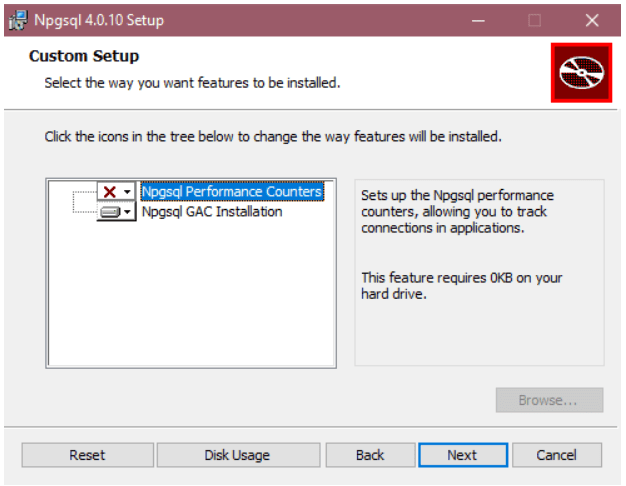Select the Npgsql Performance Counters feature label
Image resolution: width=626 pixels, height=486 pixels.
click(231, 192)
